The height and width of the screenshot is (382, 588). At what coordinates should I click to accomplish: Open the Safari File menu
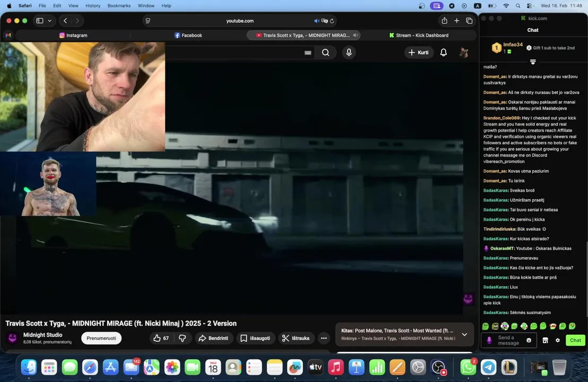[42, 6]
